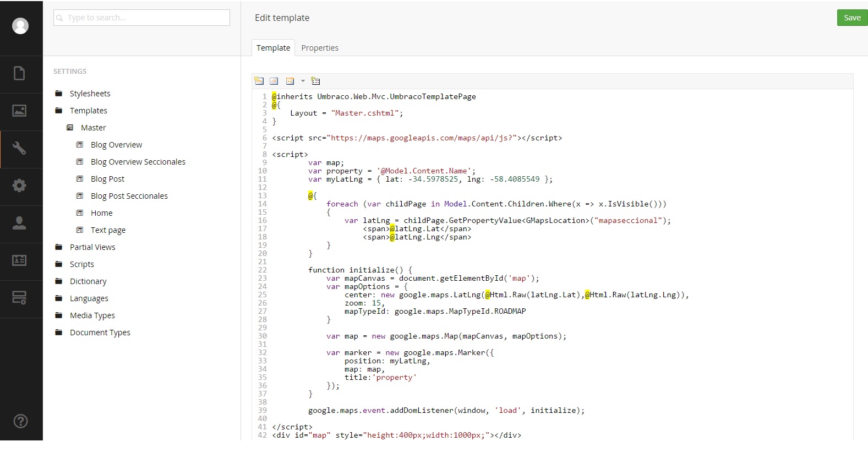The width and height of the screenshot is (868, 463).
Task: Click the Edit template heading
Action: click(282, 18)
